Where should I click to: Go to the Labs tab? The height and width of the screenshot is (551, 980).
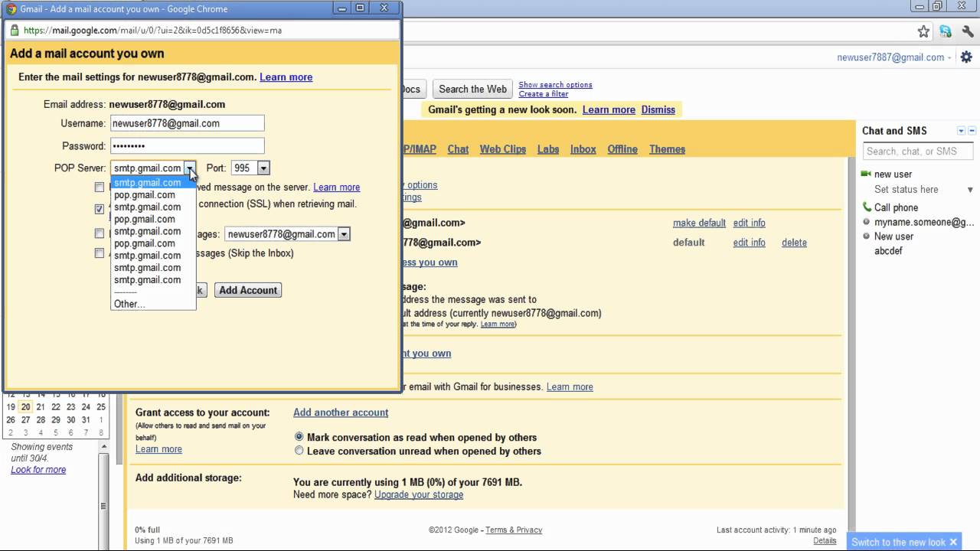tap(548, 149)
